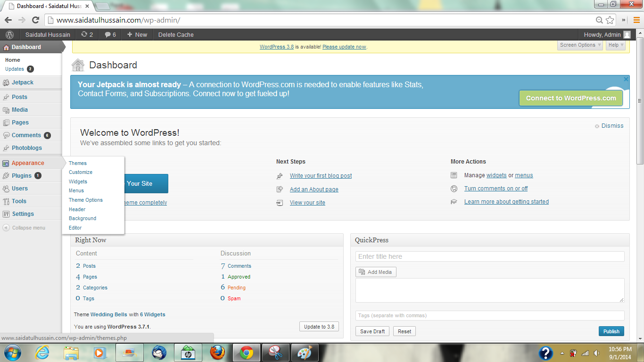The image size is (644, 362).
Task: Click the View your site link
Action: click(x=307, y=203)
